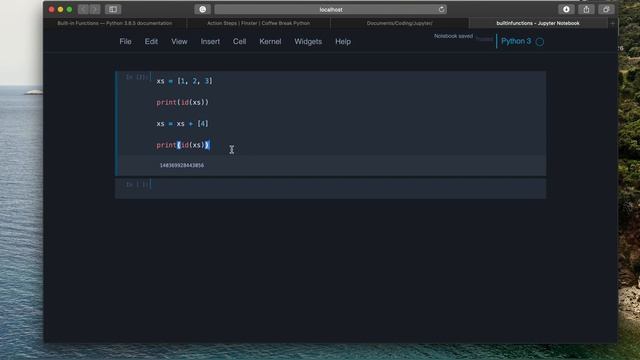Screen dimensions: 640x360
Task: Click the kernel status indicator circle
Action: pyautogui.click(x=540, y=42)
